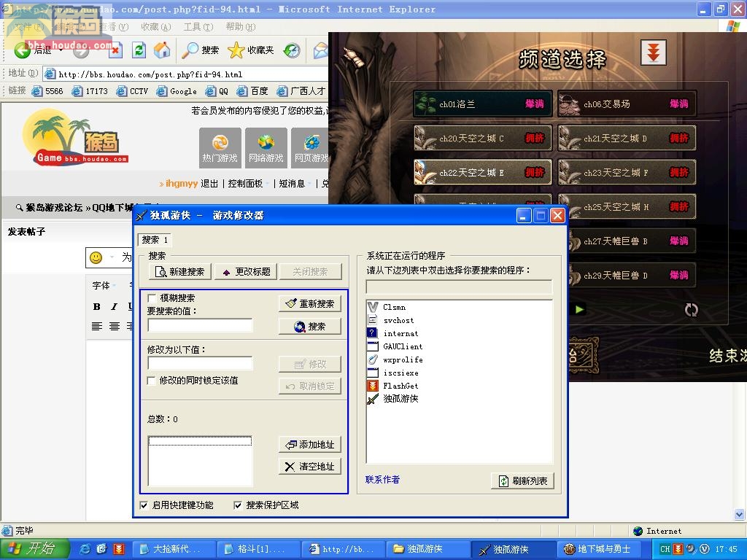Check 修改的同时锁定该值 checkbox

click(x=152, y=381)
